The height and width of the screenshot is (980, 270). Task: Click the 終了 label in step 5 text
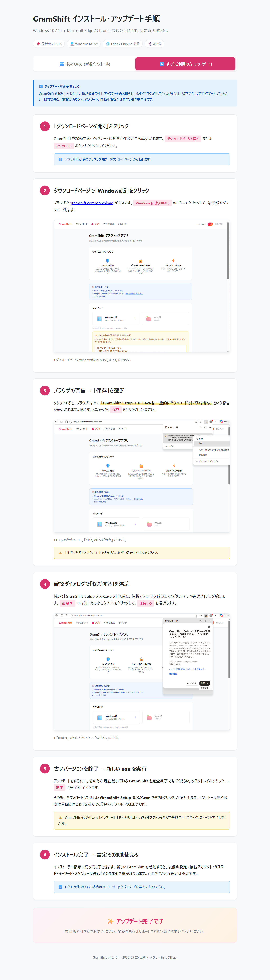[60, 787]
